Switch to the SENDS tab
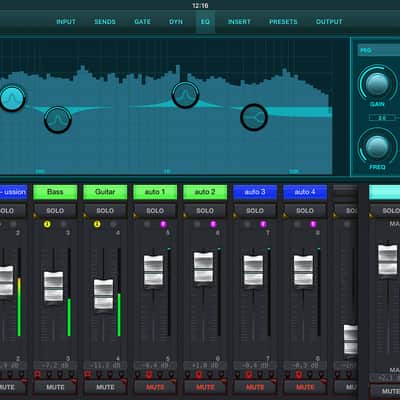This screenshot has height=400, width=400. 105,22
